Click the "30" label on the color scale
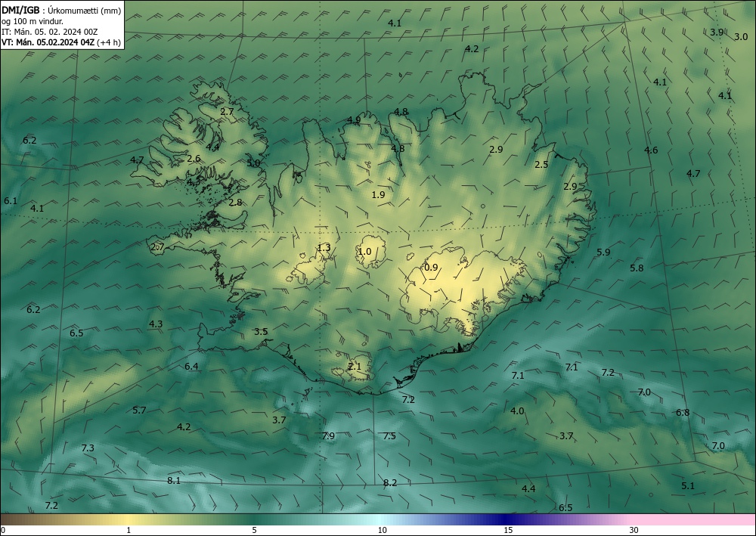The width and height of the screenshot is (756, 536). tap(634, 530)
